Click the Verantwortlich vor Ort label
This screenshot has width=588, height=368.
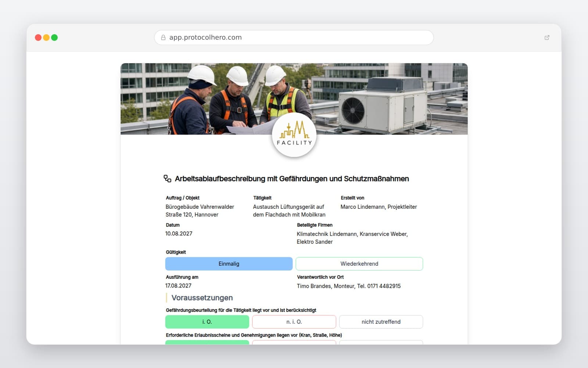coord(320,277)
